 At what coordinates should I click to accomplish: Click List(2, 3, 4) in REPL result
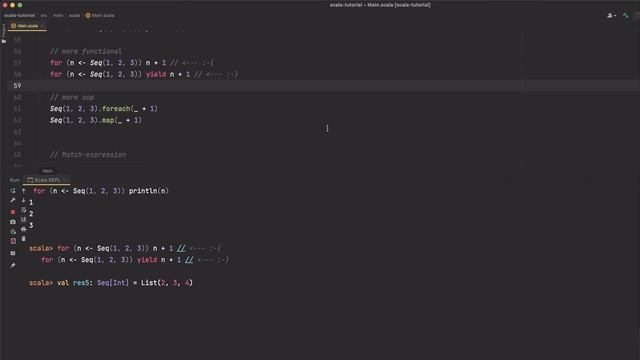(x=167, y=282)
